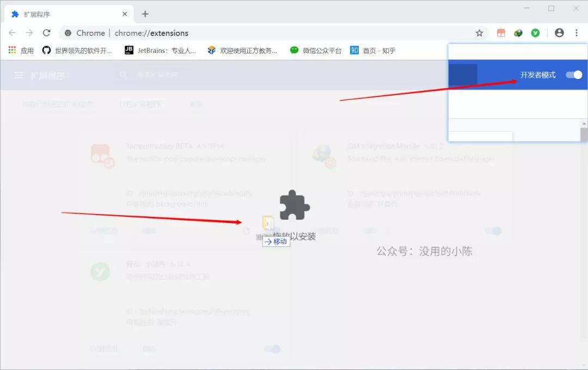This screenshot has width=588, height=370.
Task: Open 详细信息 details for IDM Integration Module
Action: pyautogui.click(x=326, y=231)
